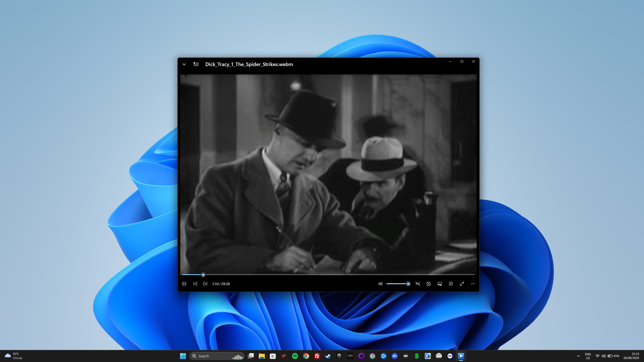
Task: Launch Ubisoft Connect from the taskbar
Action: (x=372, y=356)
